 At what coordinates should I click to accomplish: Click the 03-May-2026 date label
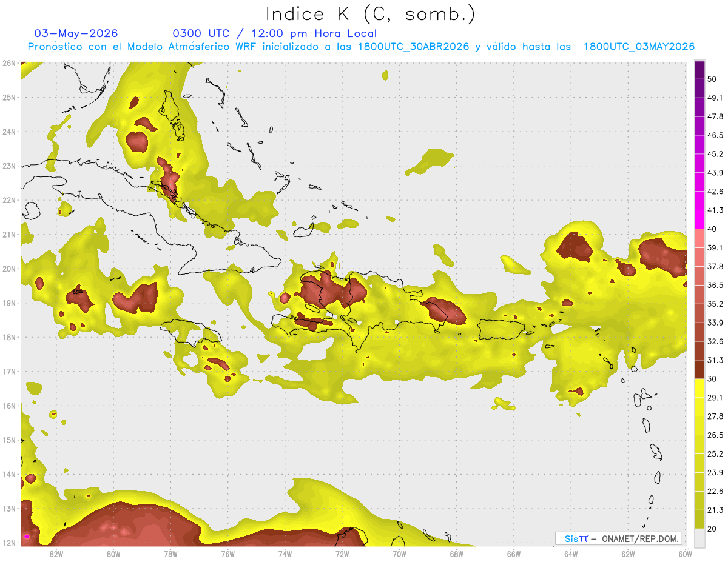click(76, 33)
